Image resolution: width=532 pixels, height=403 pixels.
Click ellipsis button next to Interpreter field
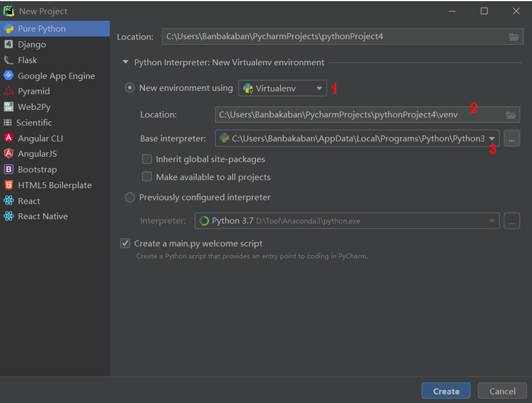(x=511, y=220)
